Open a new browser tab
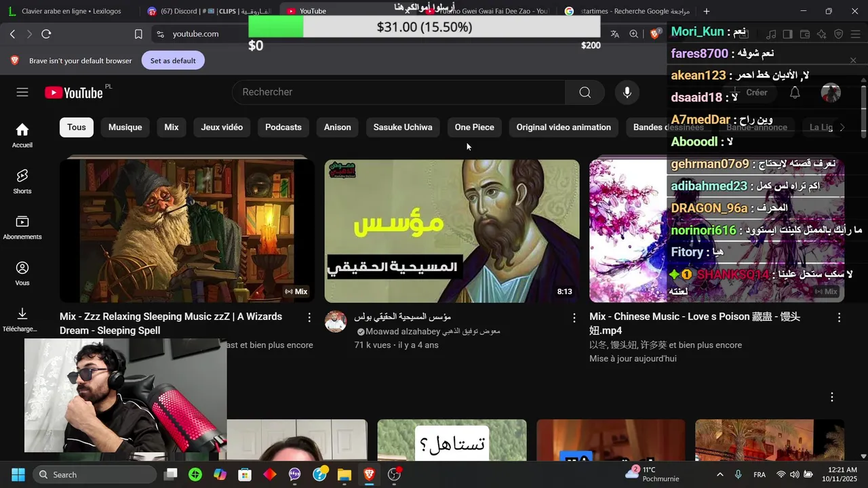Image resolution: width=868 pixels, height=488 pixels. point(707,11)
